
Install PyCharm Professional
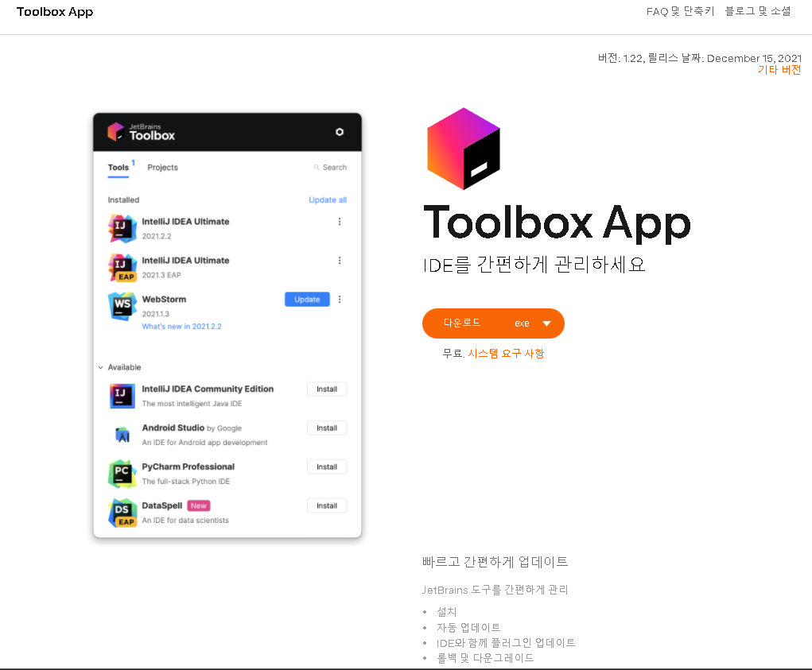tap(327, 467)
